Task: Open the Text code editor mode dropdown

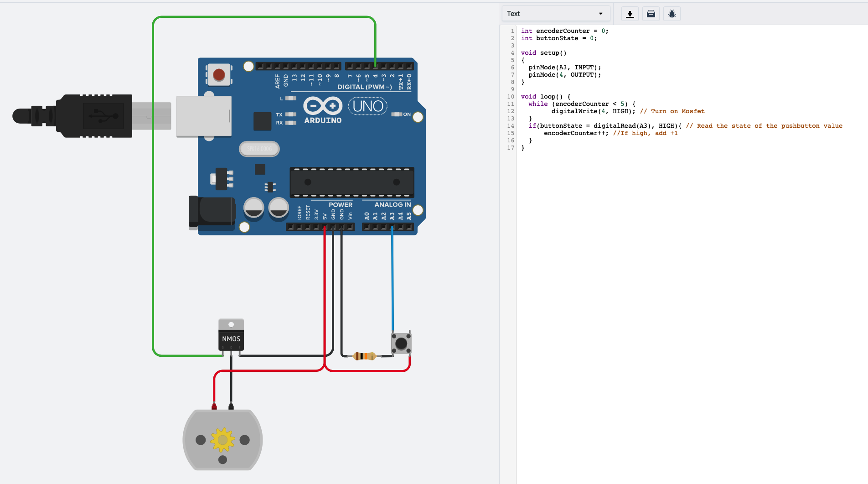Action: pos(555,14)
